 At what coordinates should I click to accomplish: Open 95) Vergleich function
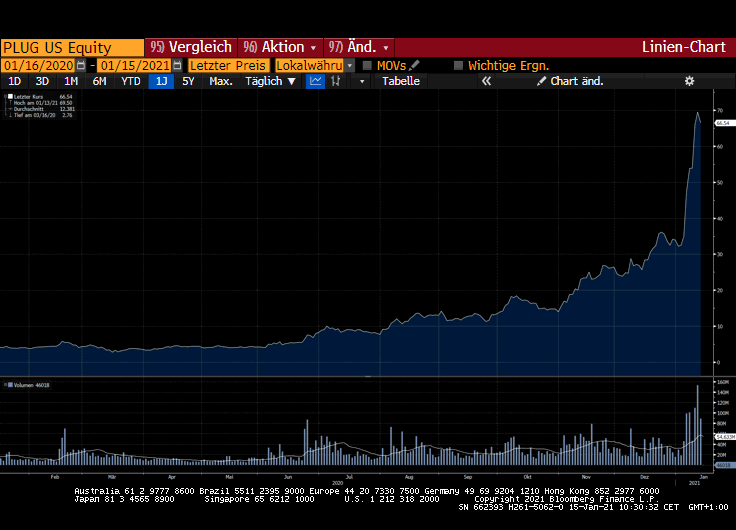(191, 47)
